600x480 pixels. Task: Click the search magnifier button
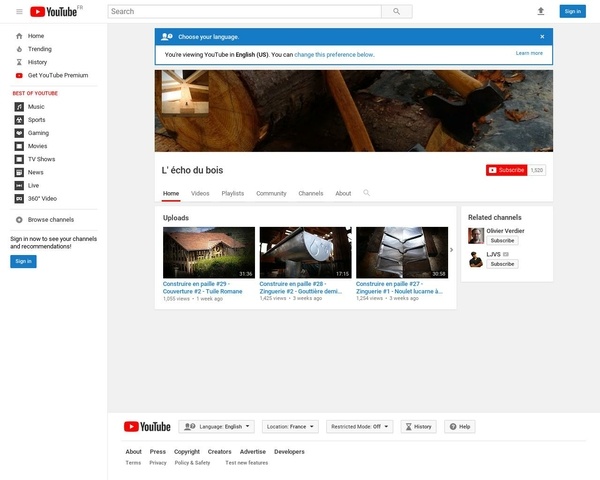(397, 11)
